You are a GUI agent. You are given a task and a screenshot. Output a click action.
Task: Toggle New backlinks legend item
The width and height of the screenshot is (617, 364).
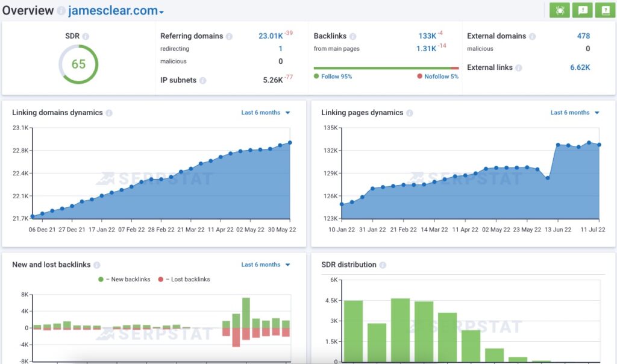[x=124, y=280]
